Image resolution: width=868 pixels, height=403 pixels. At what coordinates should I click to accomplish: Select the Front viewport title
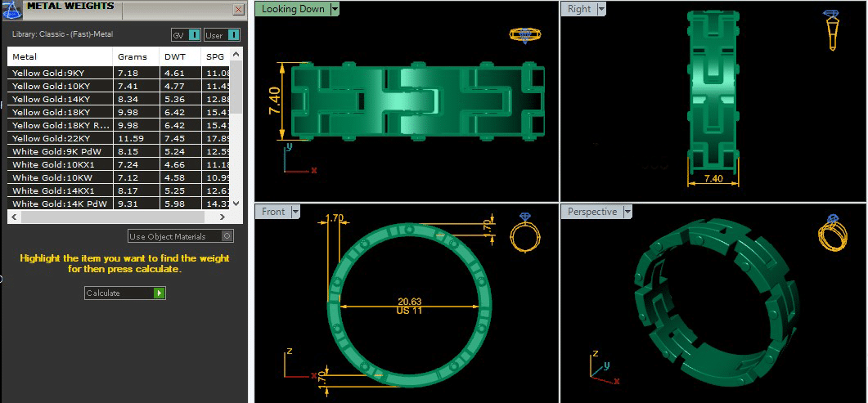click(273, 212)
